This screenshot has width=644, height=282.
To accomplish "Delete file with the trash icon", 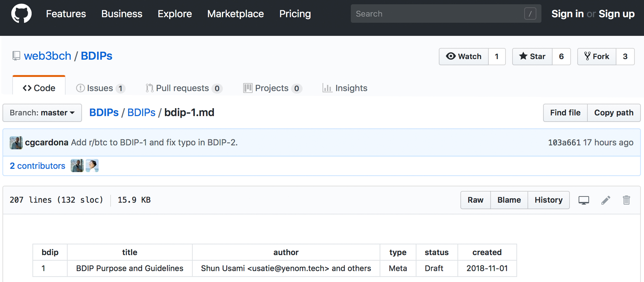I will point(626,200).
